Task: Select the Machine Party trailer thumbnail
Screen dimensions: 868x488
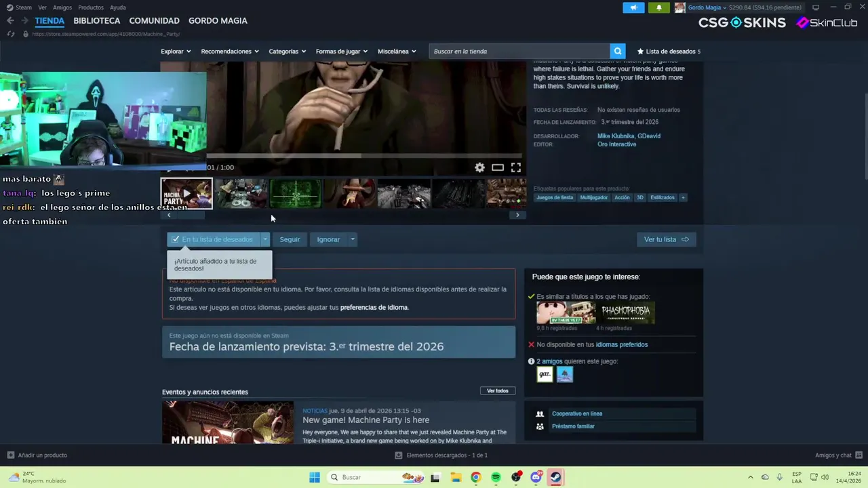Action: 186,194
